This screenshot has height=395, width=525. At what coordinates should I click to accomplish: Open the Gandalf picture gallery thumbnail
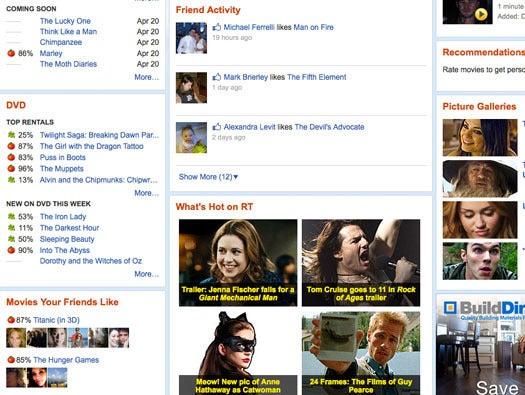(480, 179)
